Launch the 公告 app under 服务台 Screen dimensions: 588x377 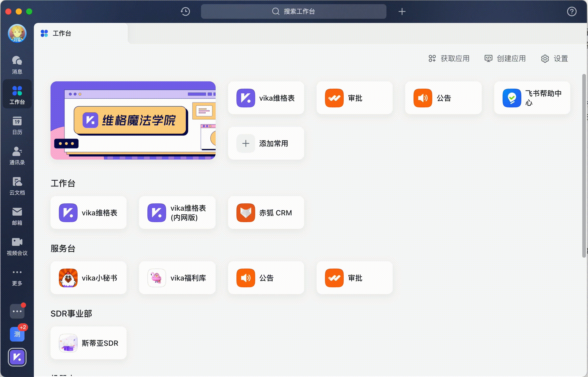pos(266,278)
